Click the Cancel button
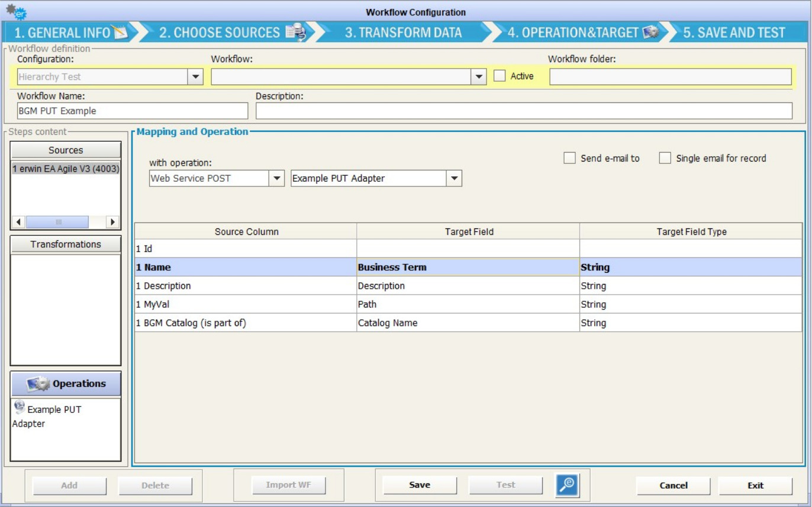812x507 pixels. coord(673,486)
